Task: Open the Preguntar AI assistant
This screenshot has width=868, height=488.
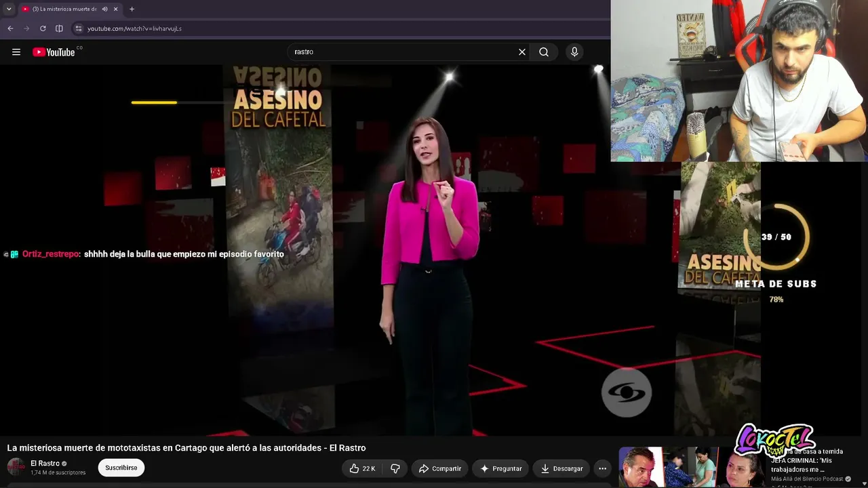Action: click(501, 468)
